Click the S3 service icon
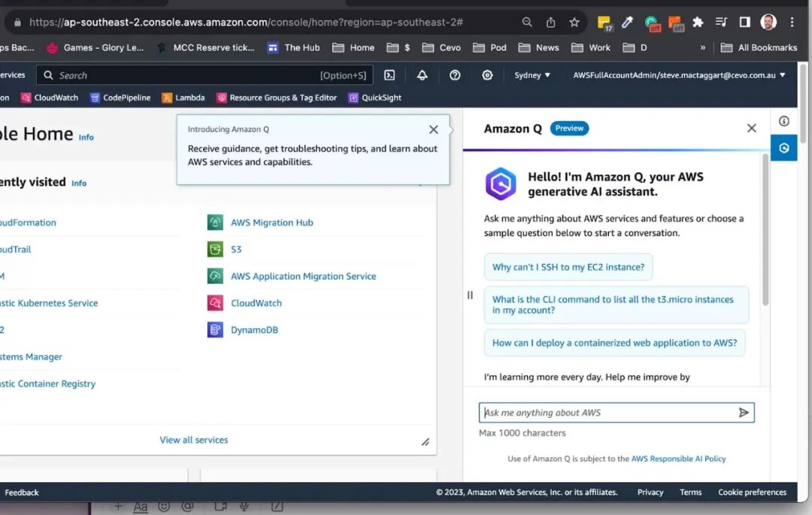812x515 pixels. coord(215,250)
